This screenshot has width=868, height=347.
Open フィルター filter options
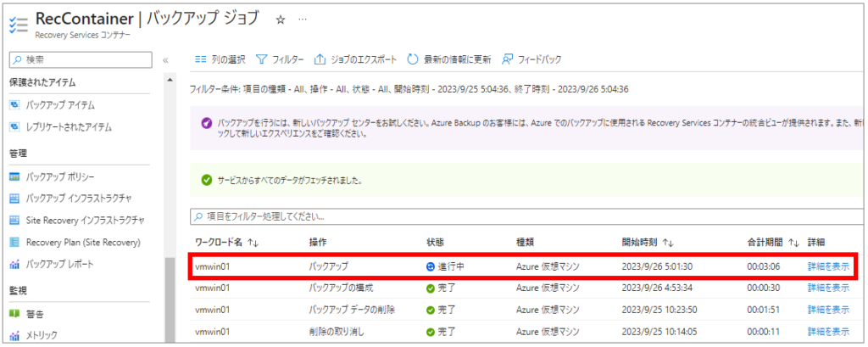[x=280, y=60]
